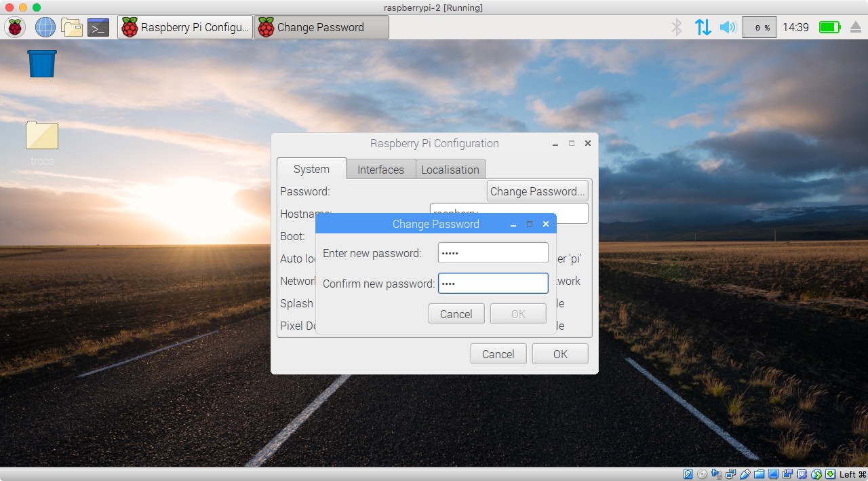868x481 pixels.
Task: Click VirtualBox optical disc status icon
Action: [702, 474]
